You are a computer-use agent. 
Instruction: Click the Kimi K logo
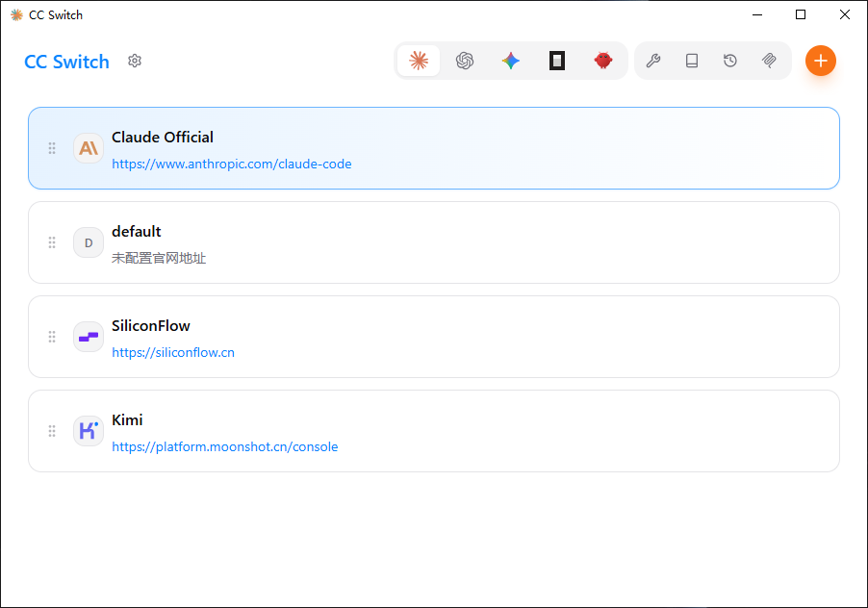coord(89,431)
